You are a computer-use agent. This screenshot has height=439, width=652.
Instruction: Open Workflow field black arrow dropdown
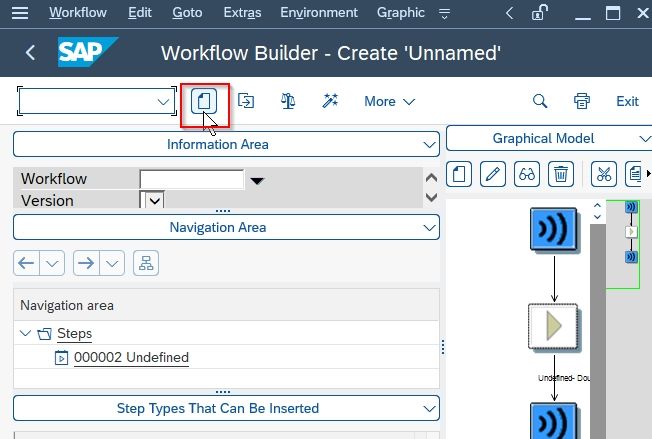[x=257, y=180]
